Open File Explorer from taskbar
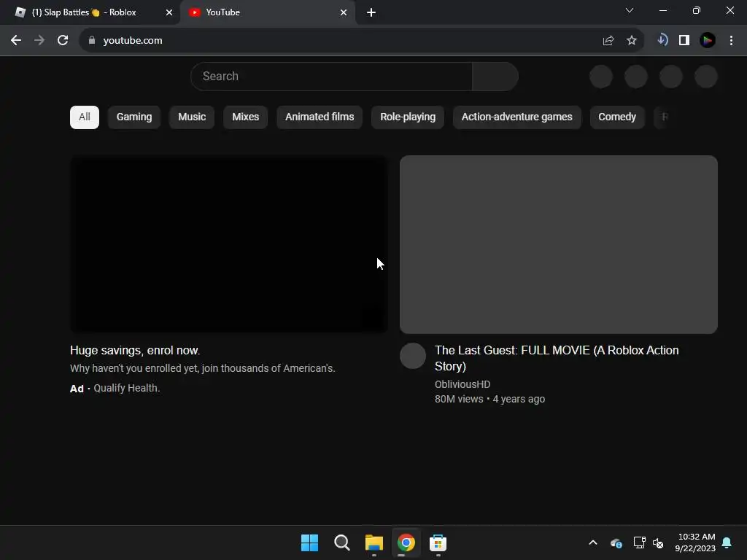Image resolution: width=747 pixels, height=560 pixels. pyautogui.click(x=374, y=542)
